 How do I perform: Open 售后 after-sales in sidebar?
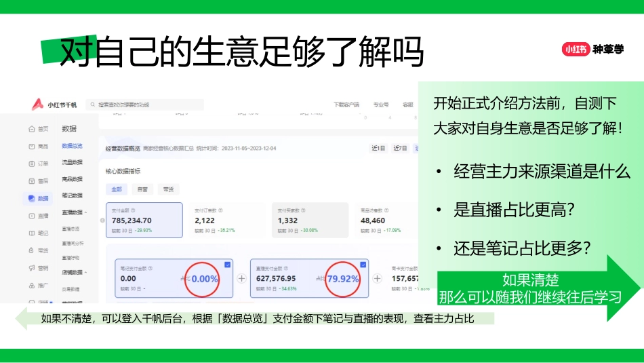click(x=38, y=181)
